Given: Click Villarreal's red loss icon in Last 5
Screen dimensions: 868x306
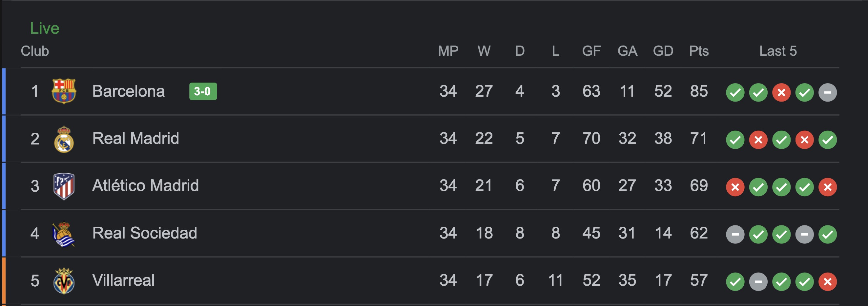Looking at the screenshot, I should [828, 282].
